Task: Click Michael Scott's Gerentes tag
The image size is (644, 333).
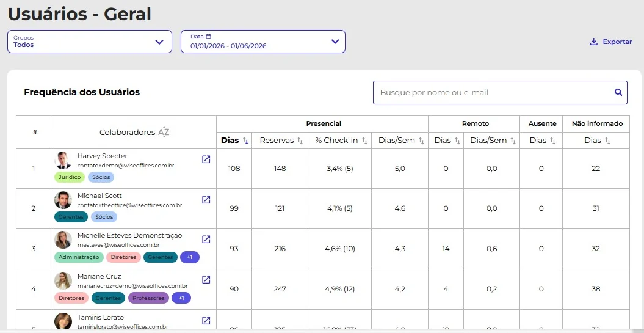Action: point(71,217)
